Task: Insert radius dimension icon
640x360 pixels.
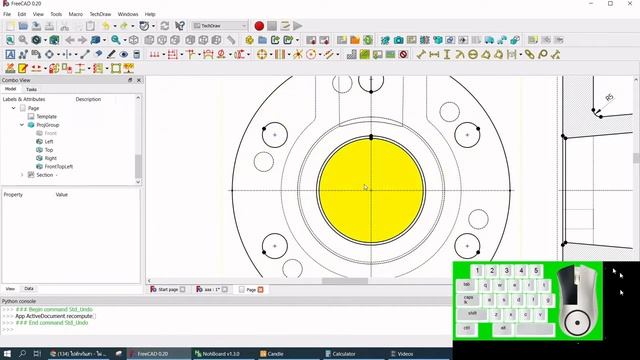Action: (460, 54)
